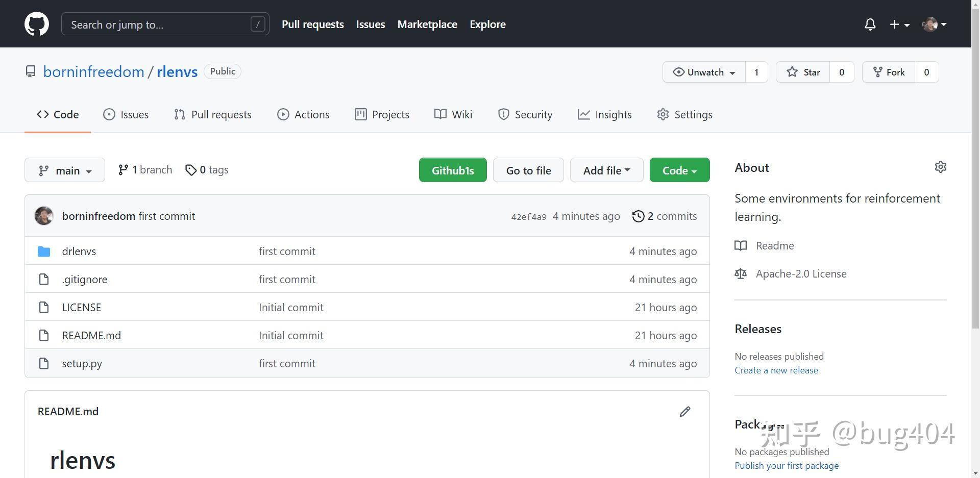Click the Github1s button

453,170
